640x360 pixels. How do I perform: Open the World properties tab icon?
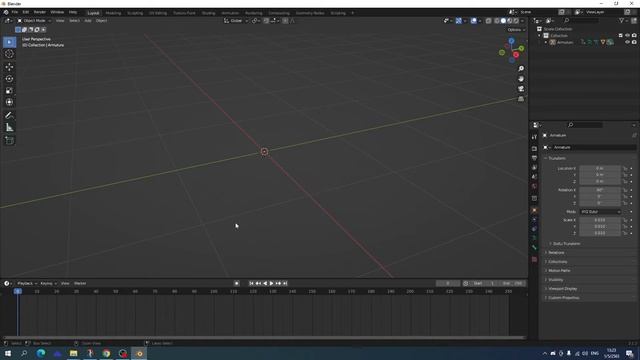click(534, 186)
